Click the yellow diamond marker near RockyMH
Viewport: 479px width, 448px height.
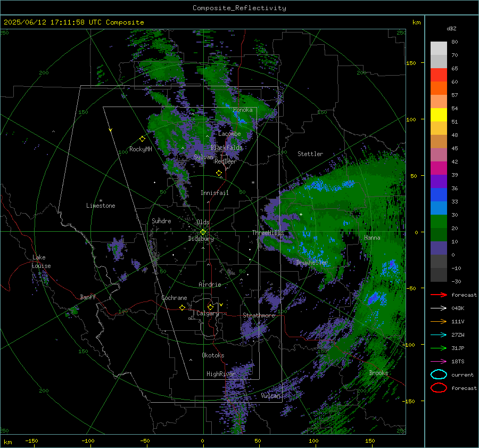pos(142,139)
